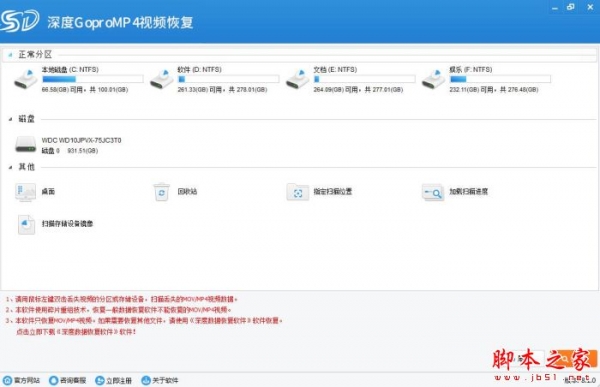The image size is (600, 387).
Task: Click the load scan progress magnifier icon
Action: 433,192
